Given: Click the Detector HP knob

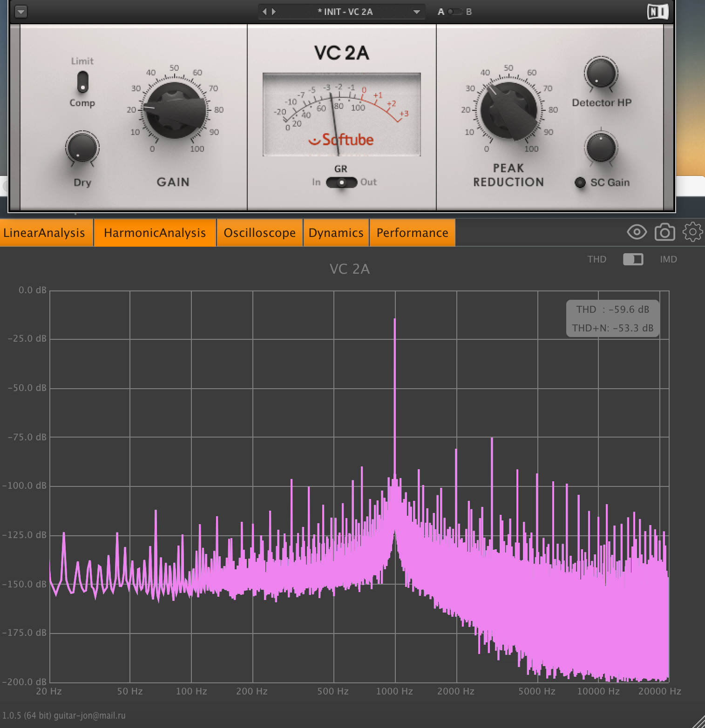Looking at the screenshot, I should [x=601, y=73].
